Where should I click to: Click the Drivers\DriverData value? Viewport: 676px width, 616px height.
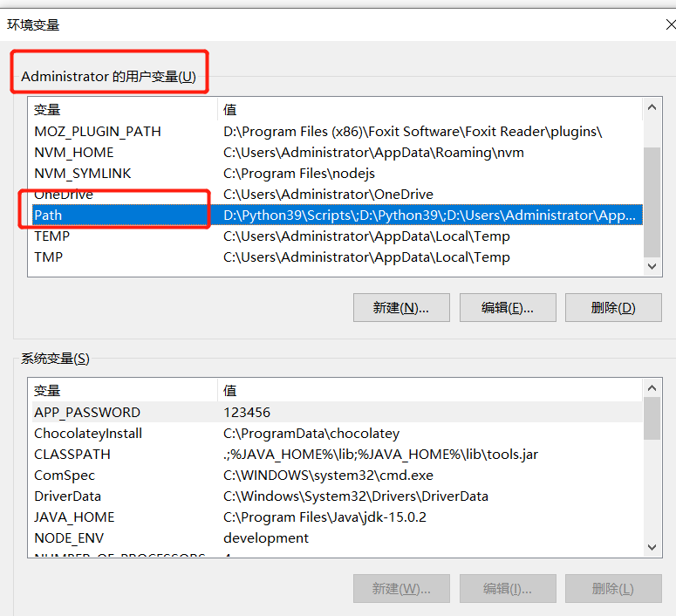point(356,496)
